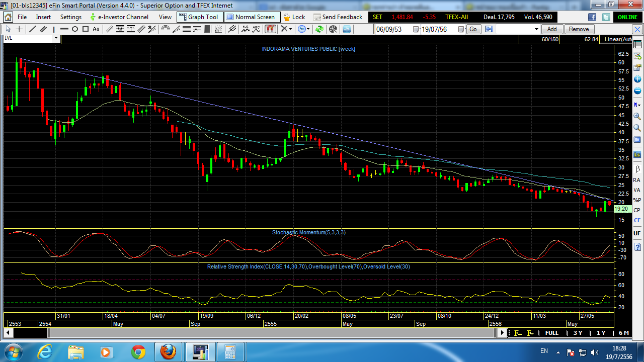The image size is (644, 362).
Task: Click the Linear(Auto) scale label
Action: 618,39
